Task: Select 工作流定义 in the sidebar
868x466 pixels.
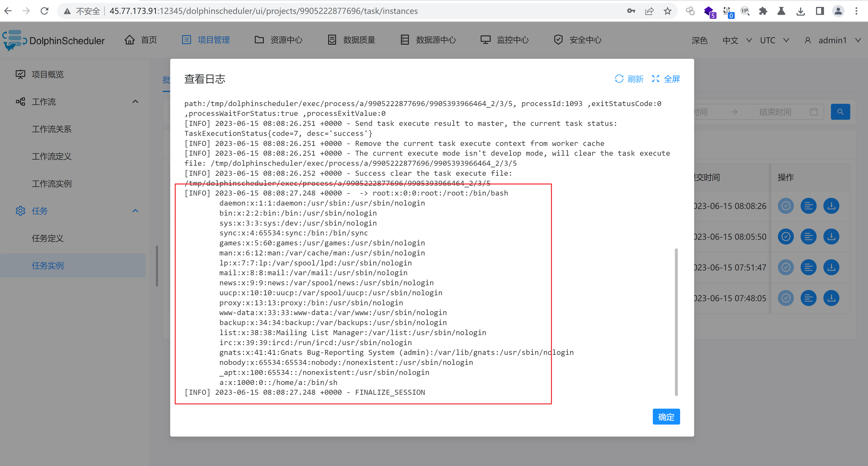Action: [x=52, y=156]
